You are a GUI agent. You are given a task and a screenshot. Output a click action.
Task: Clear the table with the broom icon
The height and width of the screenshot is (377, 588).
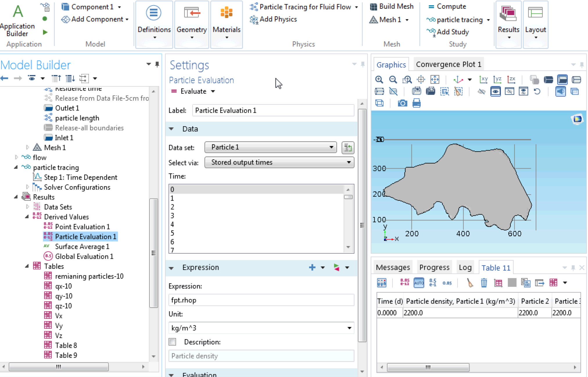point(470,283)
